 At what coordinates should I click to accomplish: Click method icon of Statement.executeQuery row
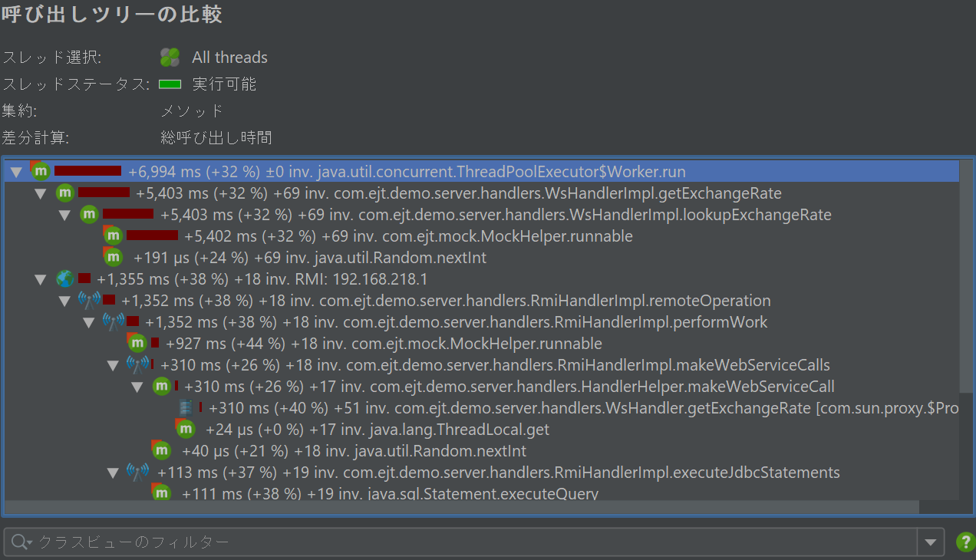(161, 492)
